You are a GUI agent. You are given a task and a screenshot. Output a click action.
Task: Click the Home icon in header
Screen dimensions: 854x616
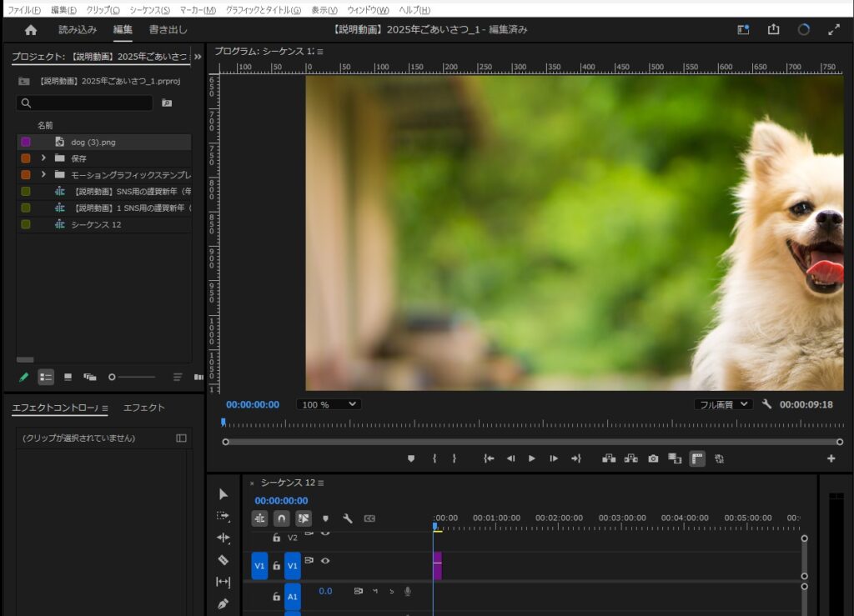31,30
